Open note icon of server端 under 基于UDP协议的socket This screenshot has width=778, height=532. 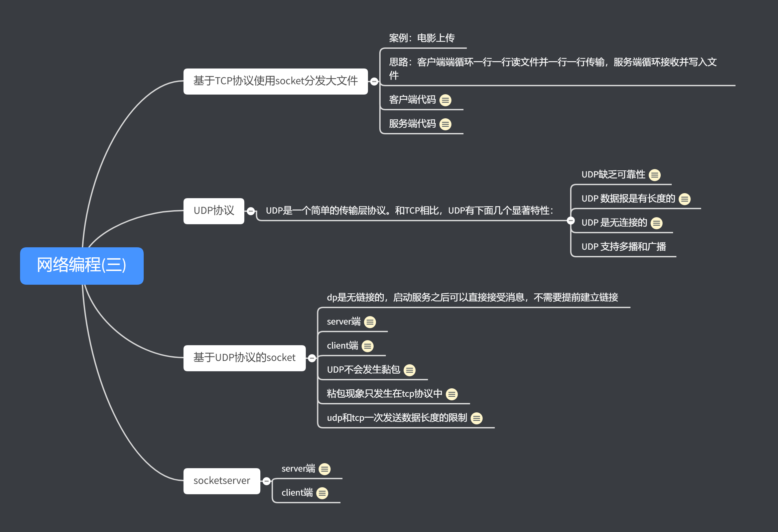tap(370, 322)
